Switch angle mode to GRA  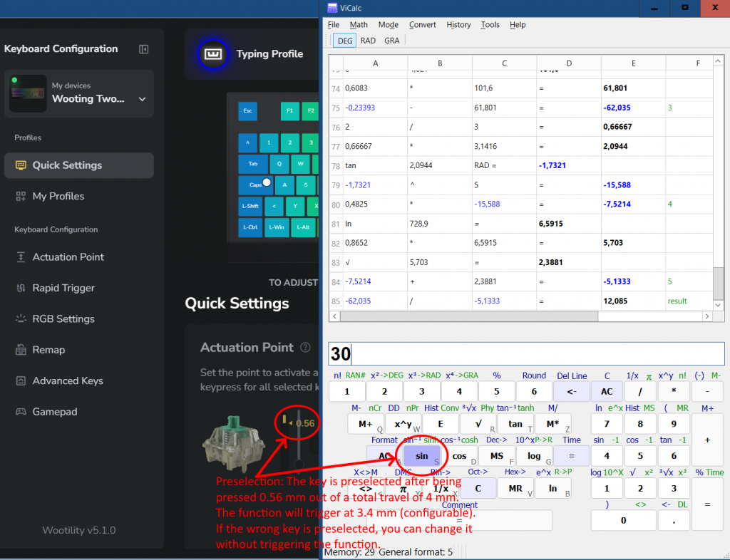[x=391, y=41]
